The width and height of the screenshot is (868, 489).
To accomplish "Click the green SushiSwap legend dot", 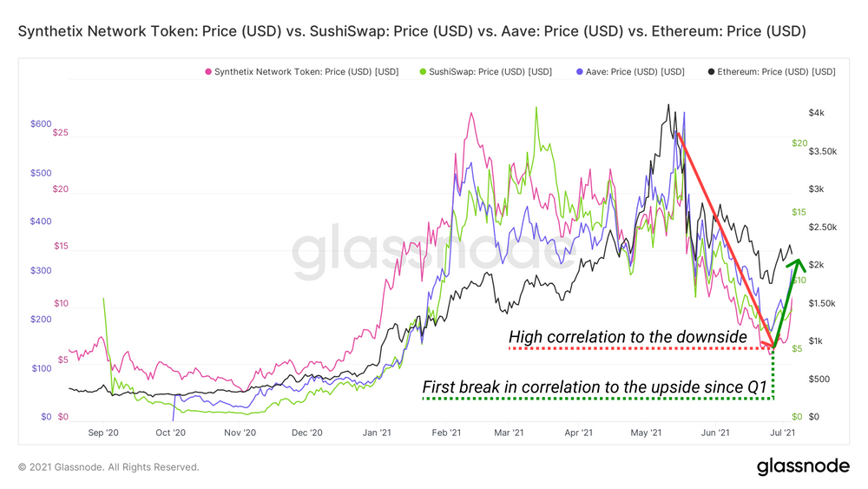I will 423,71.
